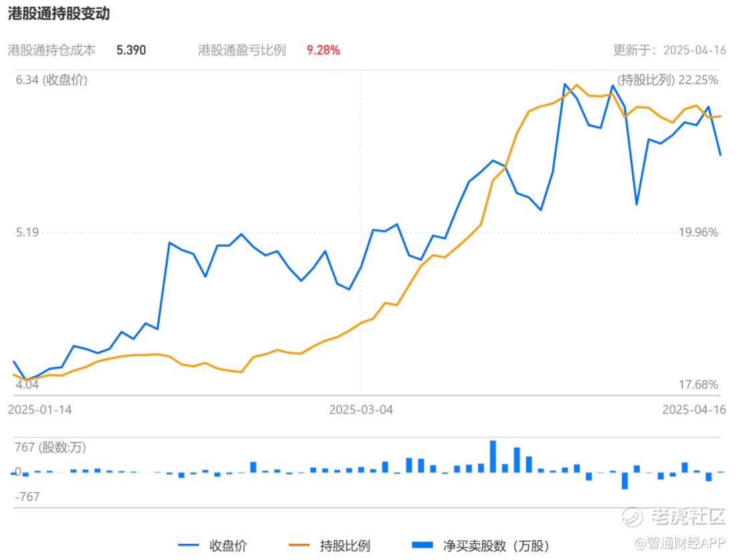Click the 老虎社区 watermark logo icon
740x560 pixels.
632,517
